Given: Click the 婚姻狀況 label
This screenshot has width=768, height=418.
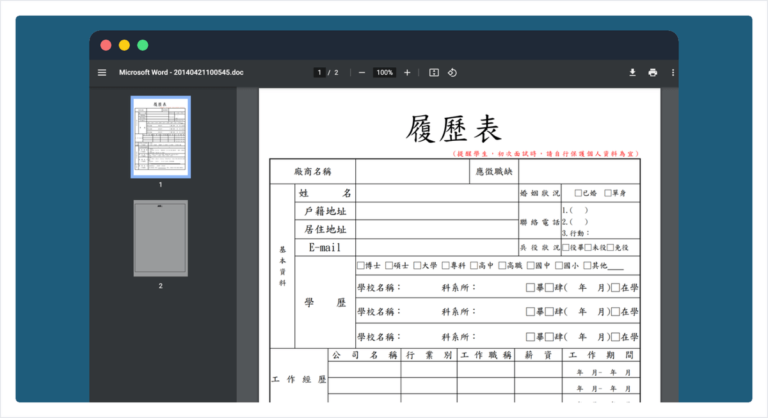Looking at the screenshot, I should (540, 193).
